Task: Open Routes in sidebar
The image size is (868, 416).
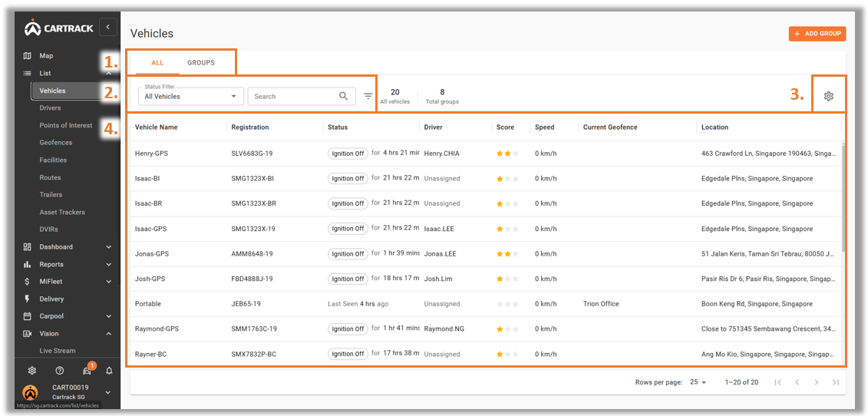Action: click(x=51, y=177)
